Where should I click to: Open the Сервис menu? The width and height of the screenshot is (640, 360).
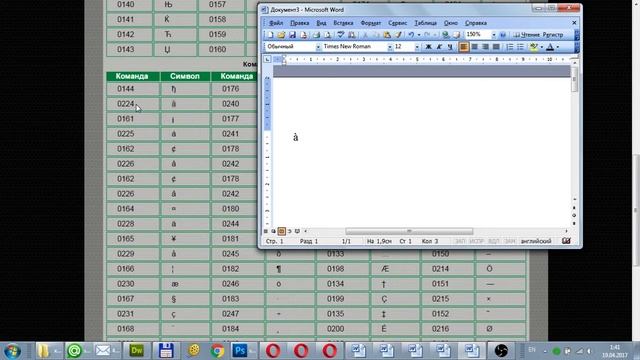tap(398, 23)
